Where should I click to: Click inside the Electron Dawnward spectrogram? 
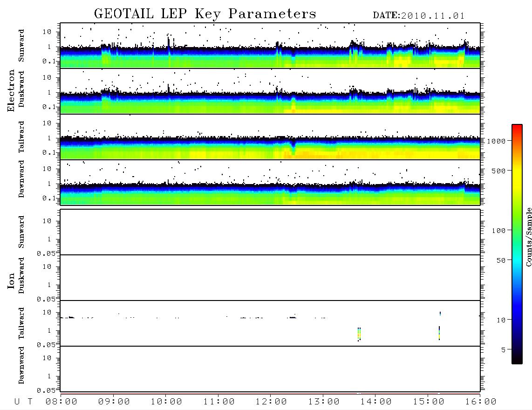[270, 182]
